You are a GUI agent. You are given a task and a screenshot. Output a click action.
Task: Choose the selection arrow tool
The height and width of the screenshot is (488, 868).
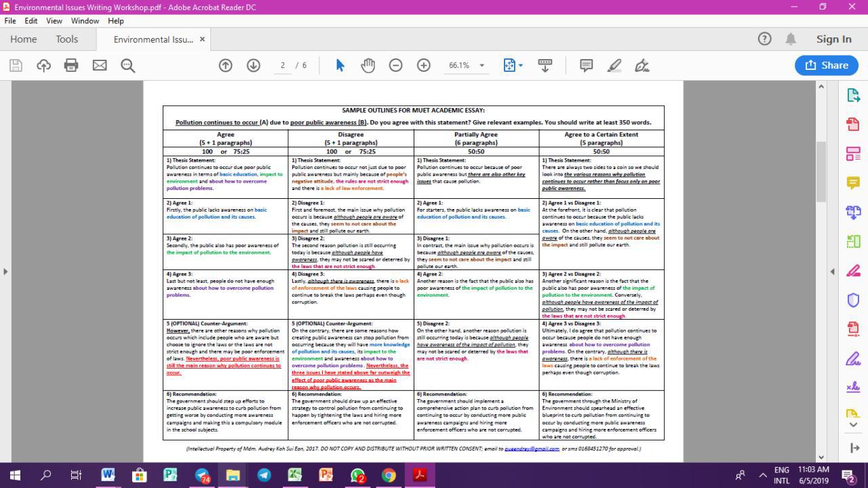[x=340, y=65]
